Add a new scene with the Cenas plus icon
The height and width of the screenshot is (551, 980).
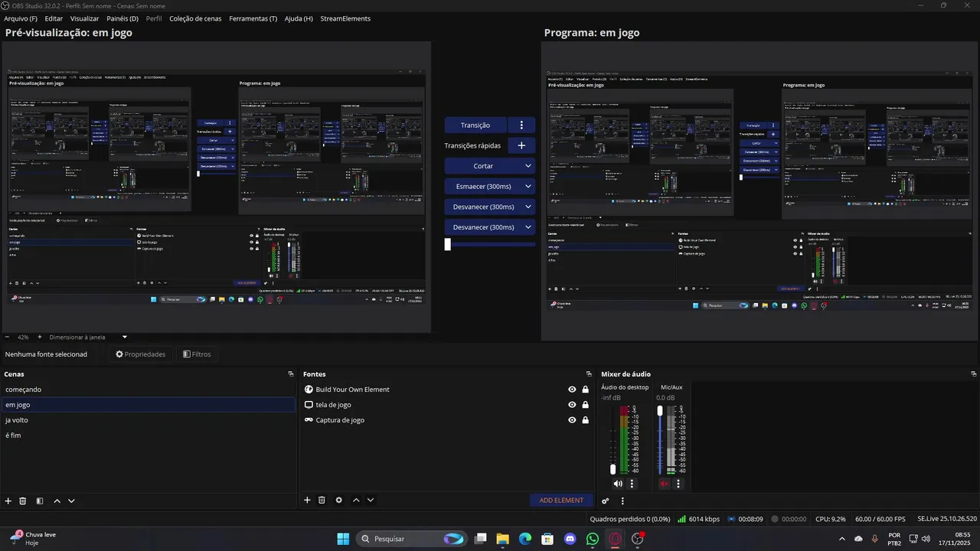pyautogui.click(x=8, y=500)
